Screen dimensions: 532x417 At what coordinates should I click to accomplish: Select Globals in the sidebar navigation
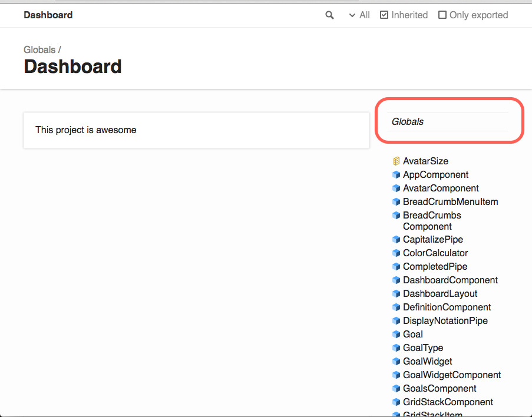pyautogui.click(x=408, y=122)
